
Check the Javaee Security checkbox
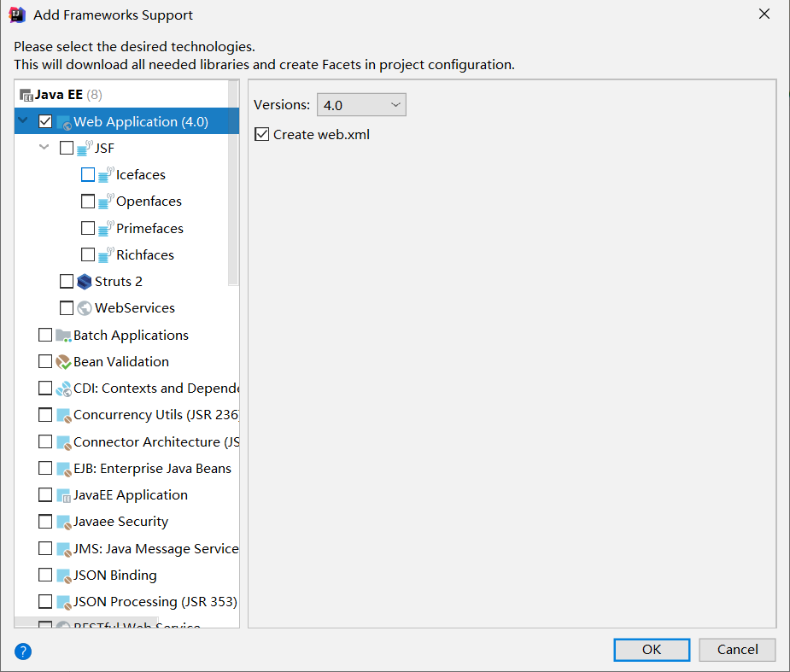pos(45,522)
